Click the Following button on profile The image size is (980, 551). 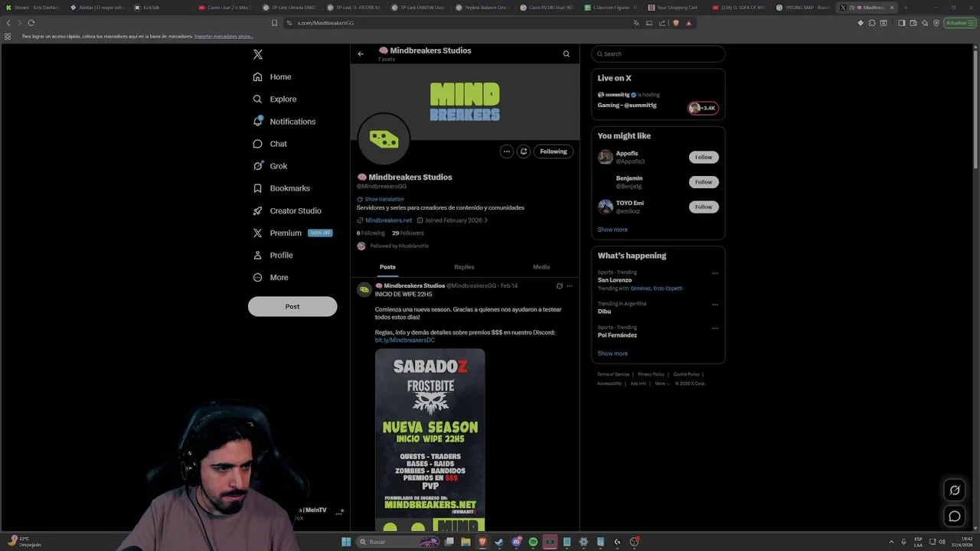click(554, 152)
